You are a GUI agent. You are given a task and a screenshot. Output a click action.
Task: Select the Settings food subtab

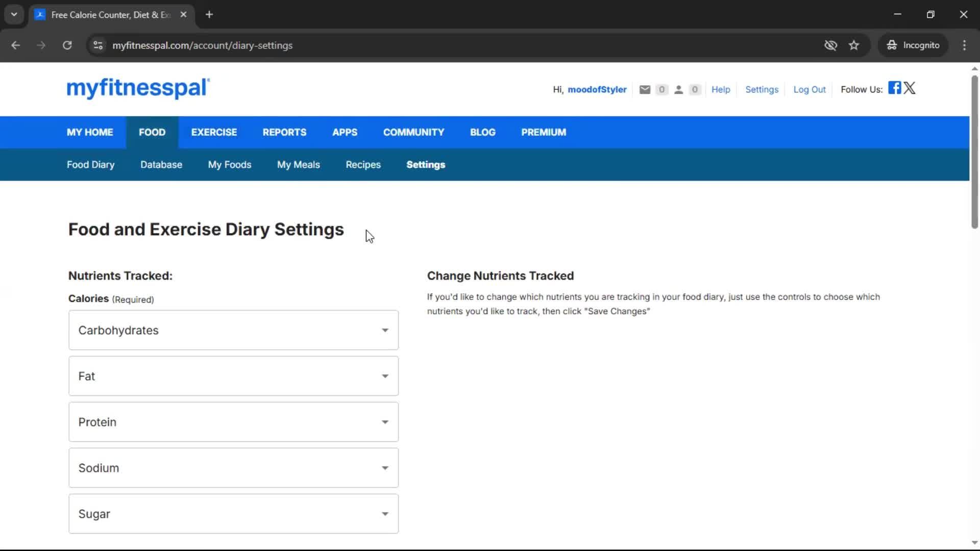click(426, 165)
